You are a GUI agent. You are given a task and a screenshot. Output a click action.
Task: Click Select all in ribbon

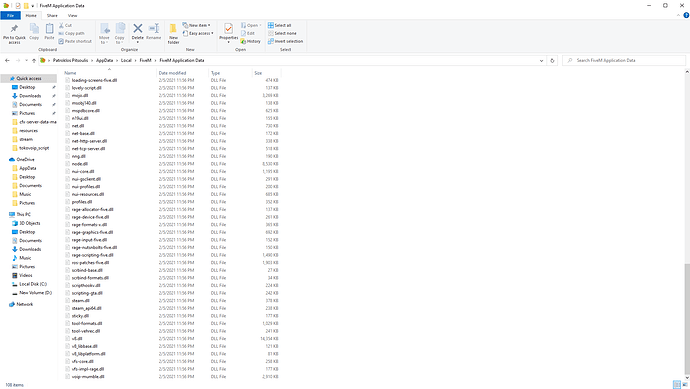279,26
